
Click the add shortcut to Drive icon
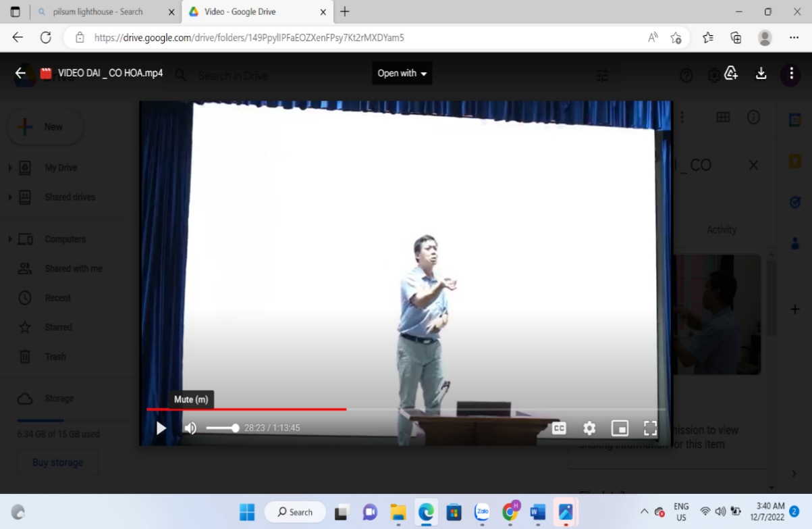(x=731, y=74)
